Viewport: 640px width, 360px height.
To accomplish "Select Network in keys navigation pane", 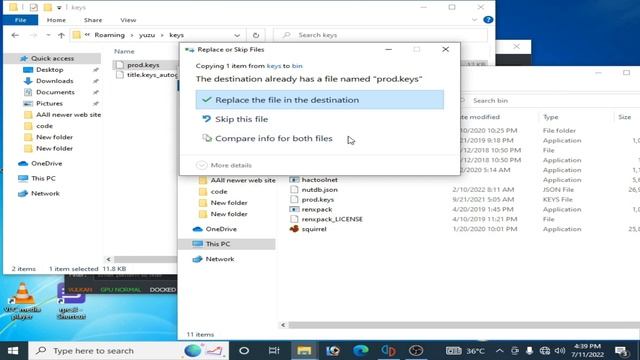I will pyautogui.click(x=45, y=193).
